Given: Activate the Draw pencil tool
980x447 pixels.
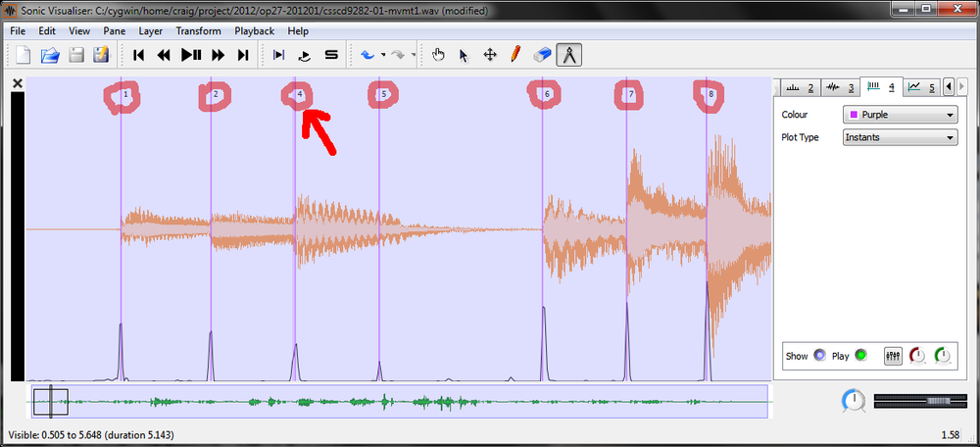Looking at the screenshot, I should pos(515,55).
